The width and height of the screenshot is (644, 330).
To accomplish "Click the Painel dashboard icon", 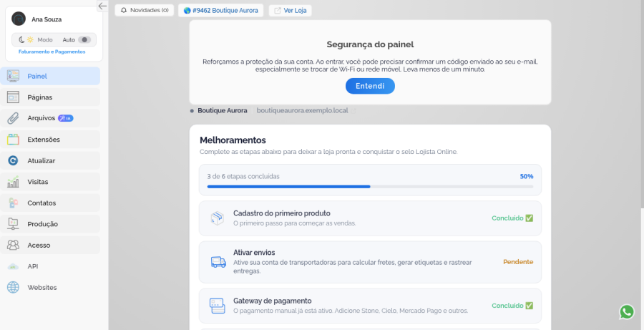I will tap(13, 76).
